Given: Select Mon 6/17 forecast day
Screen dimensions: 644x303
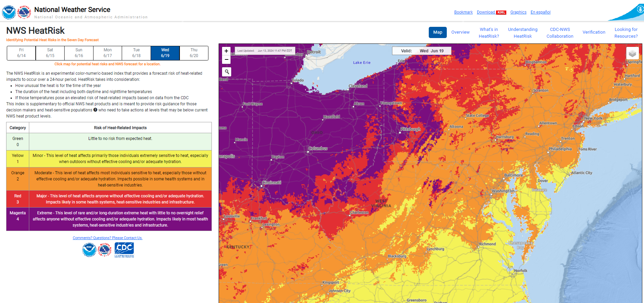Looking at the screenshot, I should [107, 53].
